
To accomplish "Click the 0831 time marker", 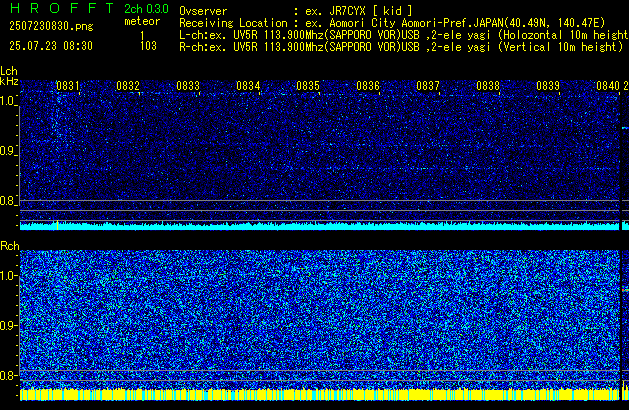I will pos(67,86).
